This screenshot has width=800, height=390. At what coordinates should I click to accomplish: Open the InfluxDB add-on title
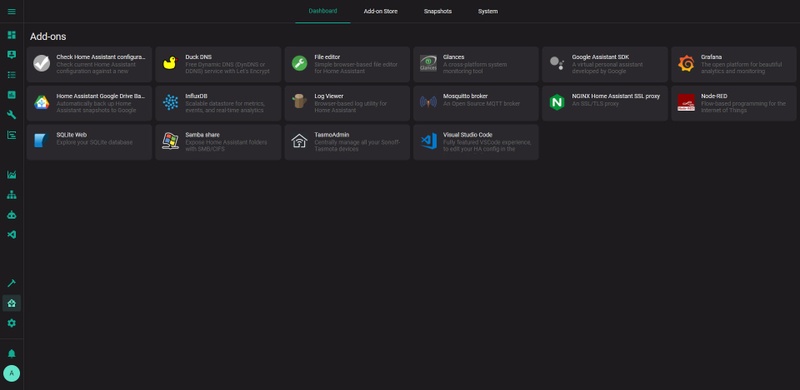[x=196, y=96]
